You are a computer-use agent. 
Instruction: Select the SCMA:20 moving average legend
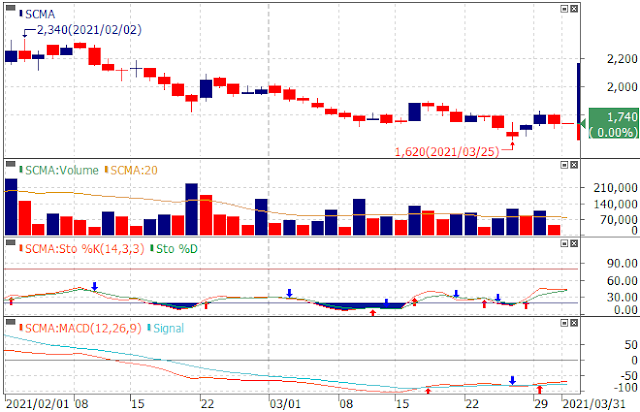click(x=131, y=170)
